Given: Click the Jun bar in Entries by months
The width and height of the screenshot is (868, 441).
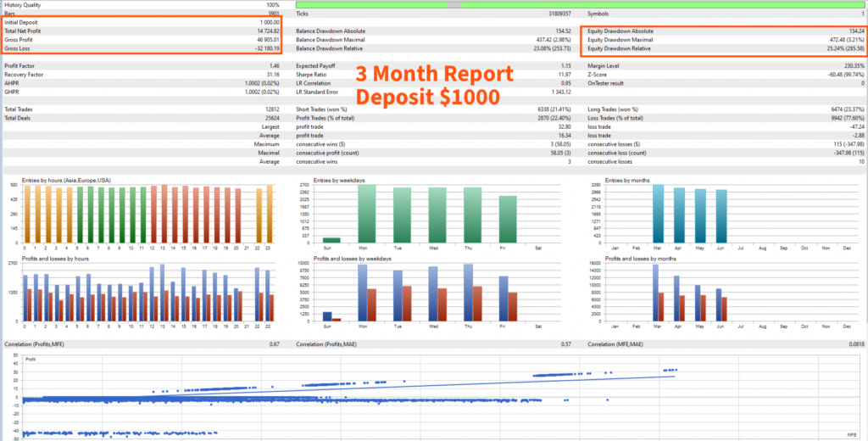Looking at the screenshot, I should [x=721, y=216].
